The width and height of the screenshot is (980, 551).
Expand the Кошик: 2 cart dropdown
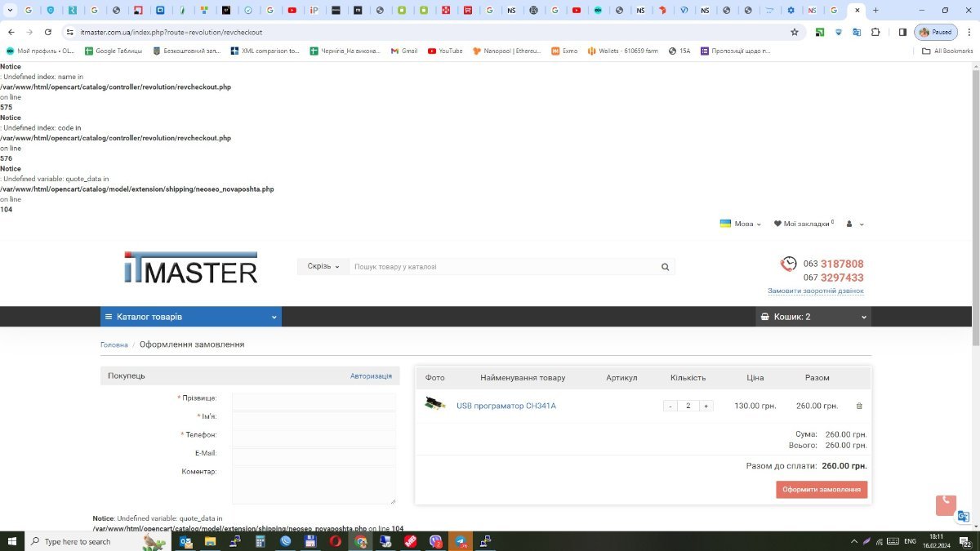pos(813,317)
